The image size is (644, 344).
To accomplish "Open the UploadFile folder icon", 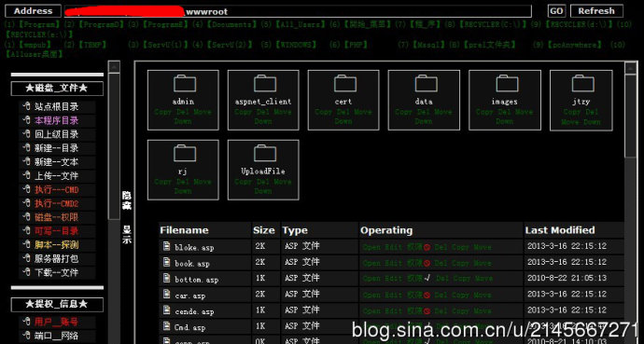I will [265, 153].
